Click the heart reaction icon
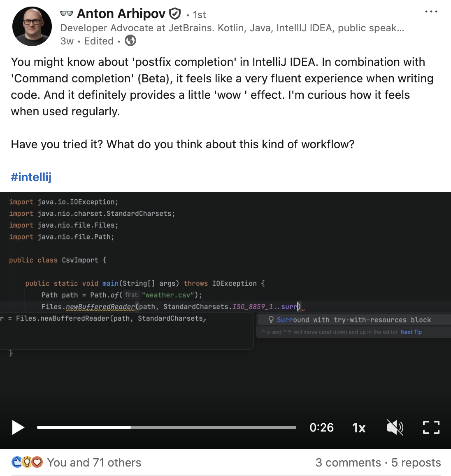Screen dimensions: 451x476 click(x=37, y=462)
